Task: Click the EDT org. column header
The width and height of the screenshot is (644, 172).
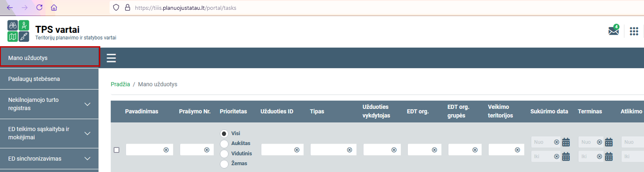Action: [x=418, y=112]
